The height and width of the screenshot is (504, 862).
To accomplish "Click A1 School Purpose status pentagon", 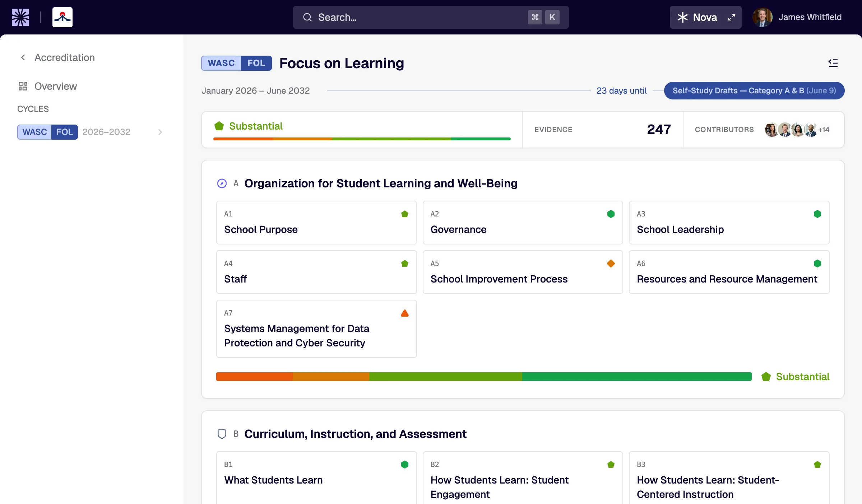I will [405, 214].
